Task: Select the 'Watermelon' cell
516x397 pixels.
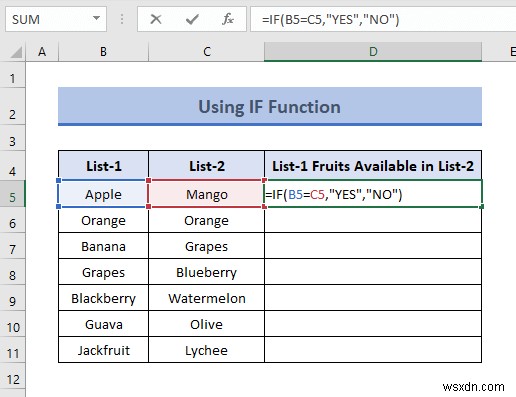Action: [x=207, y=298]
